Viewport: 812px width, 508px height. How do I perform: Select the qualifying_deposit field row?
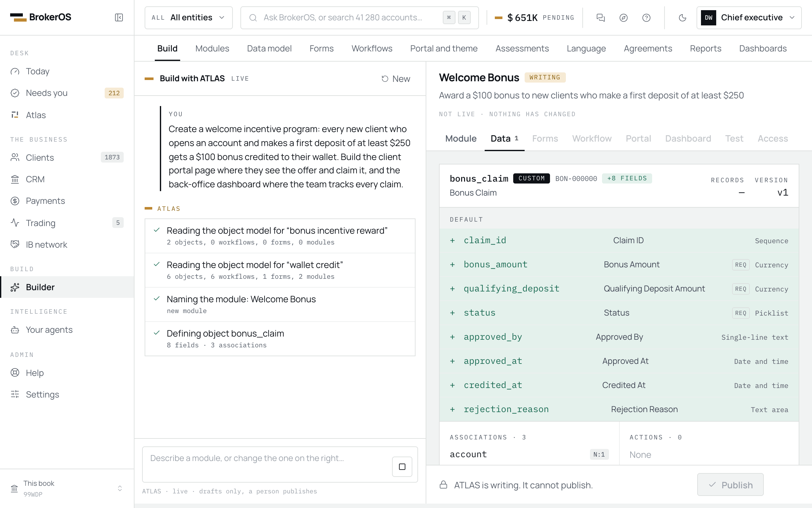pyautogui.click(x=619, y=289)
